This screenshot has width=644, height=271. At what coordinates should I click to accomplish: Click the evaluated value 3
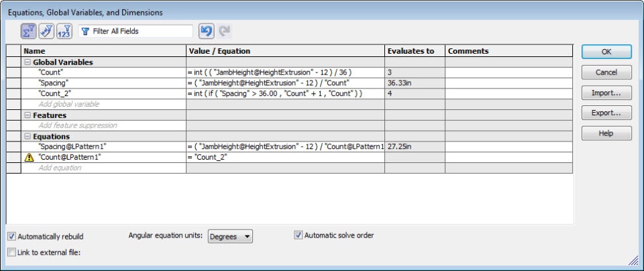click(x=415, y=72)
